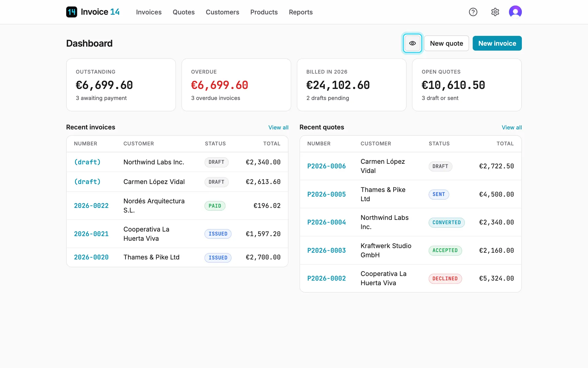Toggle amounts visibility with eye button
Image resolution: width=588 pixels, height=368 pixels.
click(x=413, y=43)
